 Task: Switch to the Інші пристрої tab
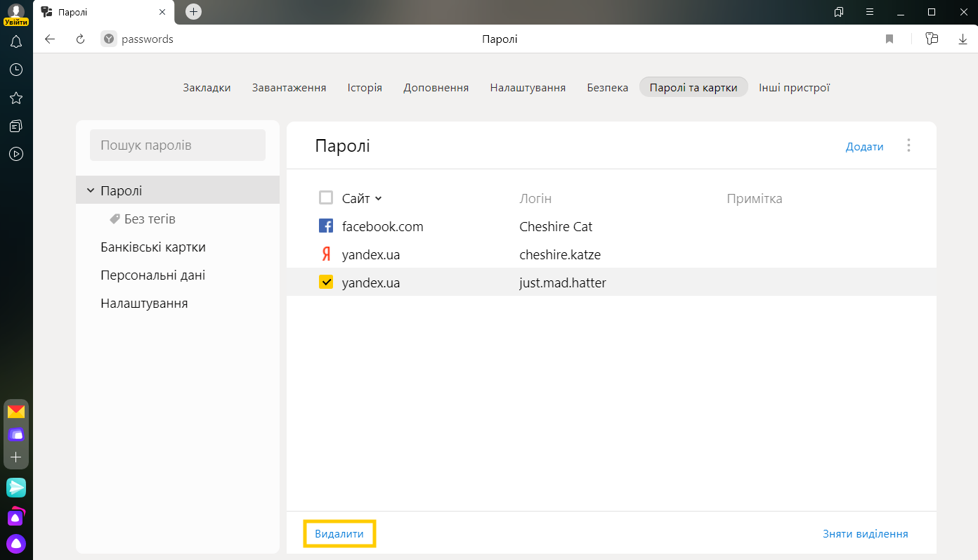[x=795, y=88]
